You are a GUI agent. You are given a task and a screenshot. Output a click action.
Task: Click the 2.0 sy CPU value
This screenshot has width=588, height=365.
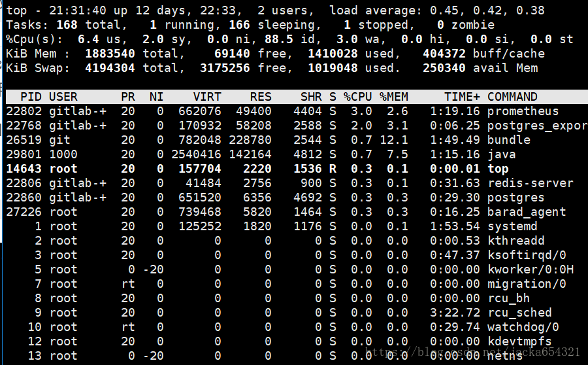pos(153,39)
